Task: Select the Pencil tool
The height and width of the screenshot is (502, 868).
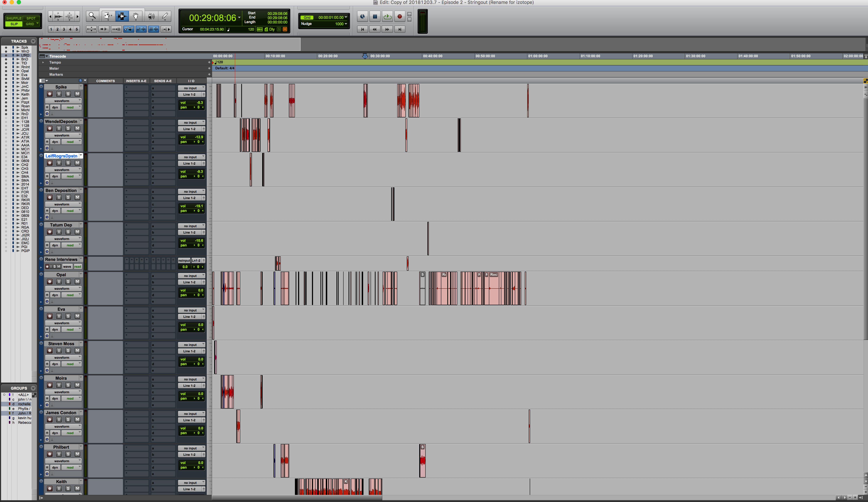Action: [x=165, y=16]
